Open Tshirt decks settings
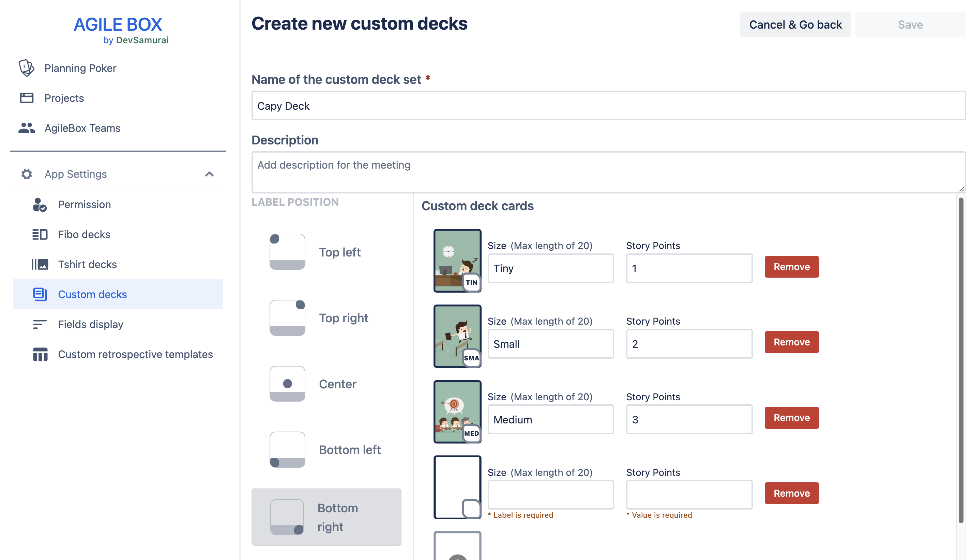This screenshot has height=560, width=972. pyautogui.click(x=118, y=264)
